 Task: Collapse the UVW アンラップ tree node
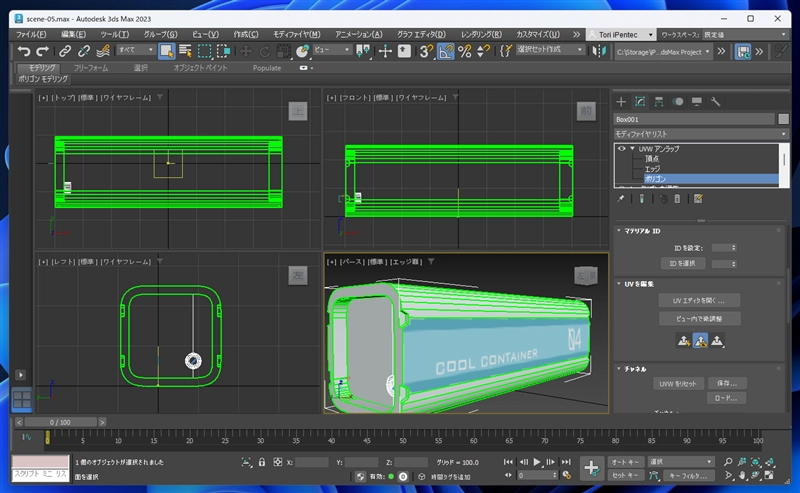[634, 148]
